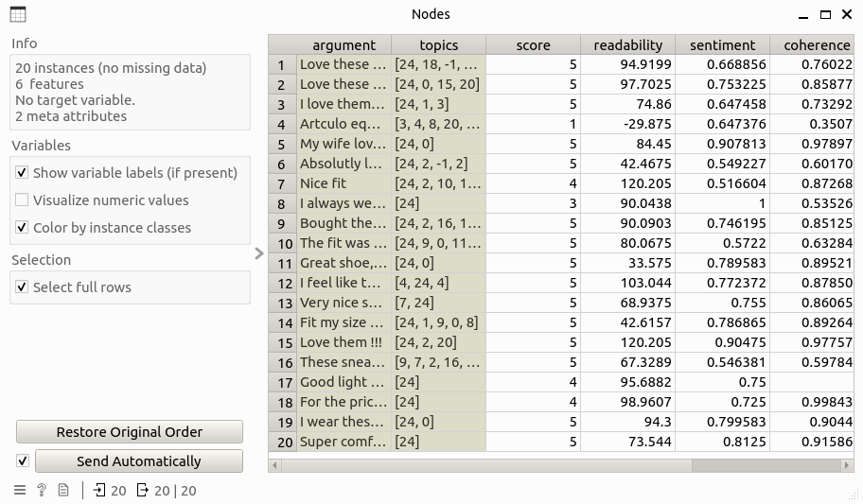The image size is (863, 504).
Task: Select the readability value 33.575
Action: click(x=628, y=263)
